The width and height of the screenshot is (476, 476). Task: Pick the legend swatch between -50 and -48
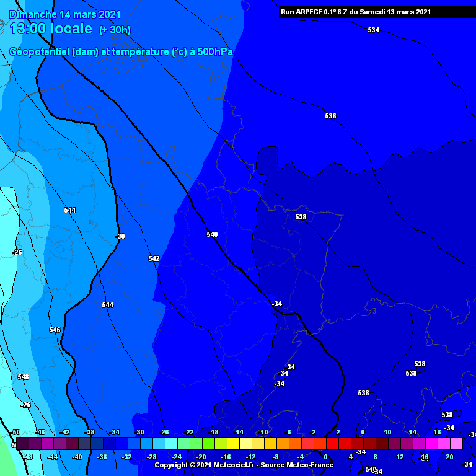tap(22, 443)
